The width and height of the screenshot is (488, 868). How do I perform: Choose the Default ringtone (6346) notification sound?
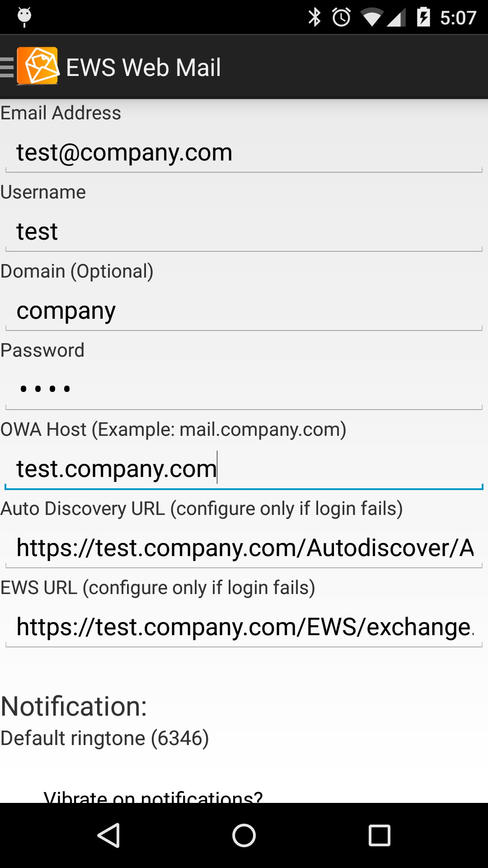105,738
